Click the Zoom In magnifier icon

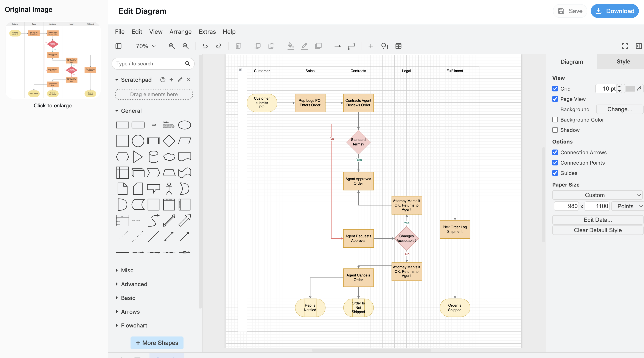tap(171, 46)
